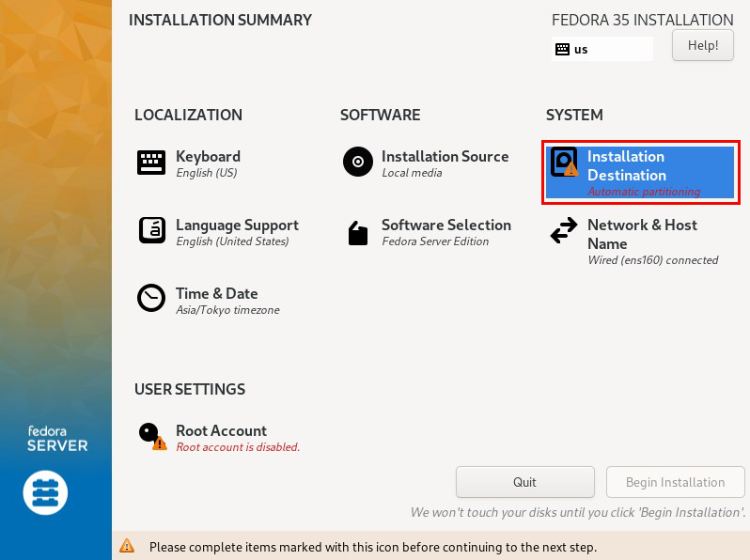Image resolution: width=750 pixels, height=560 pixels.
Task: Click the Begin Installation button
Action: click(676, 482)
